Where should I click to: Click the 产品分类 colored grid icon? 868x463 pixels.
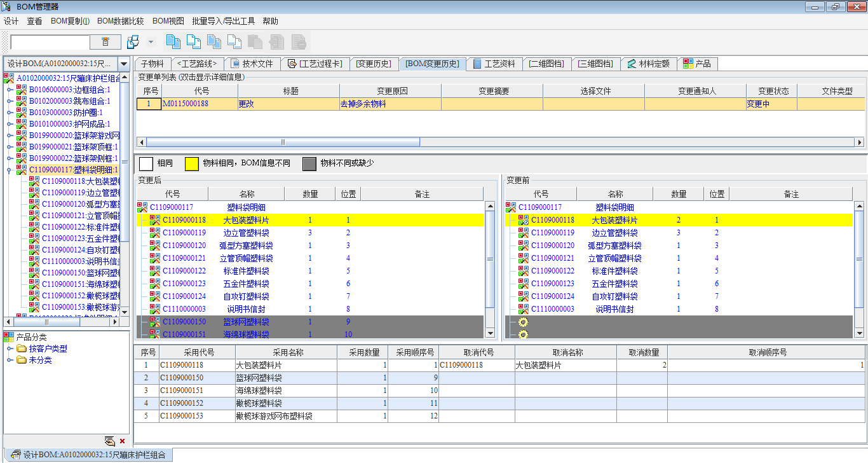click(x=9, y=337)
